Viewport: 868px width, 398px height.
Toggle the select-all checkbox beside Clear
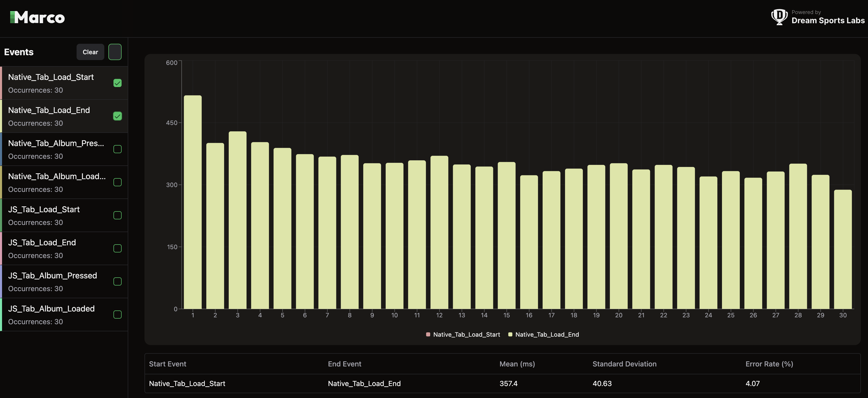coord(115,52)
